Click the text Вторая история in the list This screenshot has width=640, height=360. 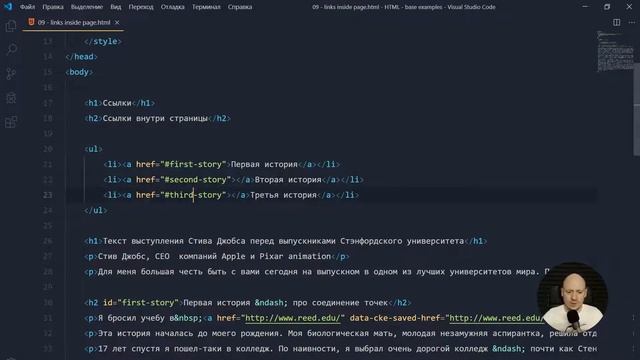point(288,180)
